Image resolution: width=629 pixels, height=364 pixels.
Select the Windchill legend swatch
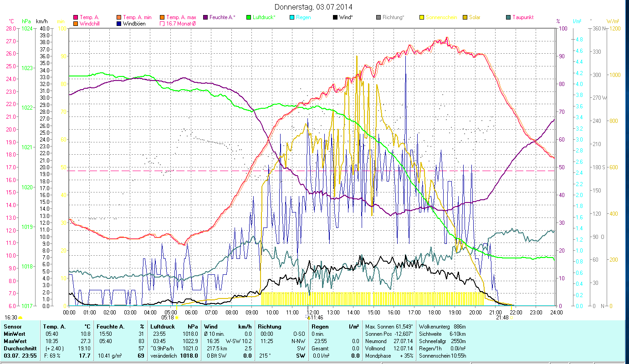tap(76, 23)
